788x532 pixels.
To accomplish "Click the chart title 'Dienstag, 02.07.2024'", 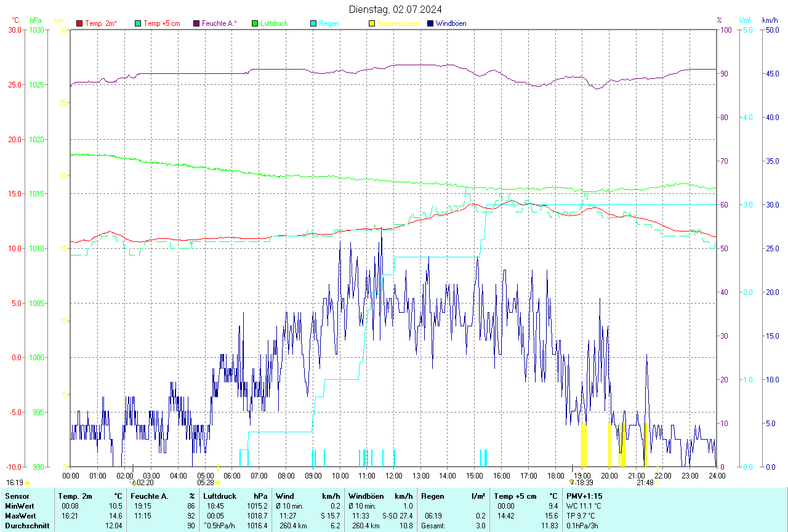I will coord(395,9).
